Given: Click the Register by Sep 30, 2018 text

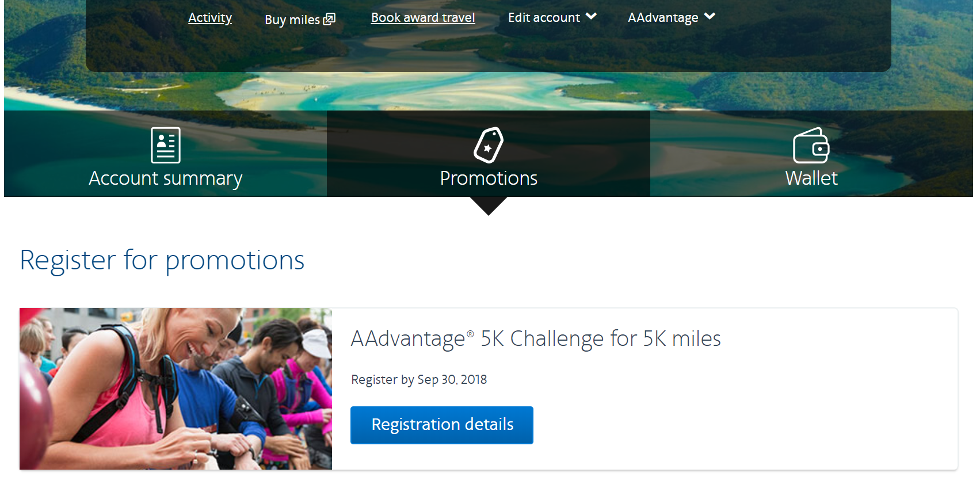Looking at the screenshot, I should pyautogui.click(x=419, y=380).
